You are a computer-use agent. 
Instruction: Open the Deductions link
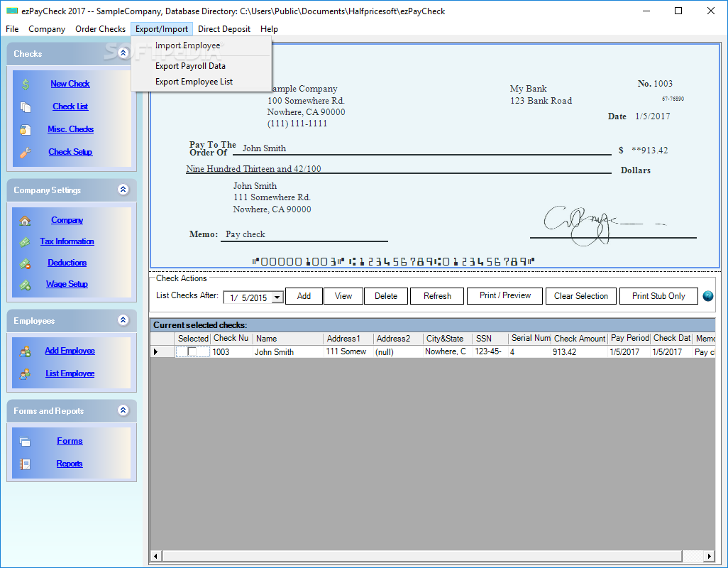click(x=67, y=263)
